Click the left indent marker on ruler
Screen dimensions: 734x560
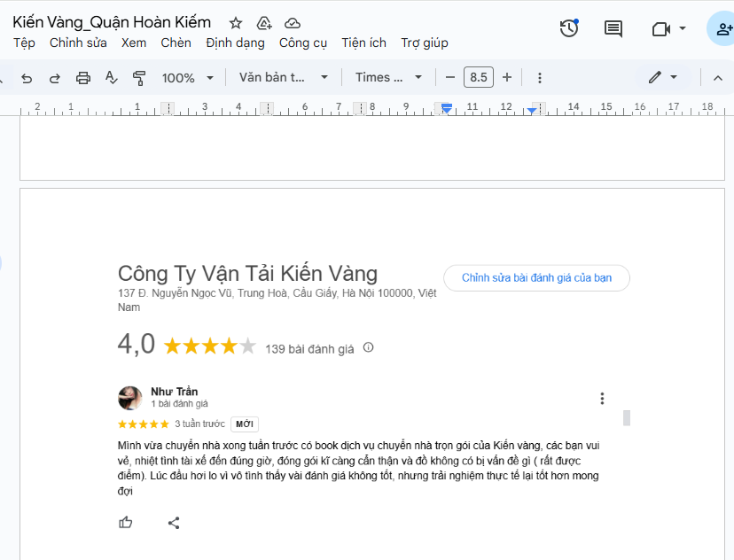coord(447,108)
